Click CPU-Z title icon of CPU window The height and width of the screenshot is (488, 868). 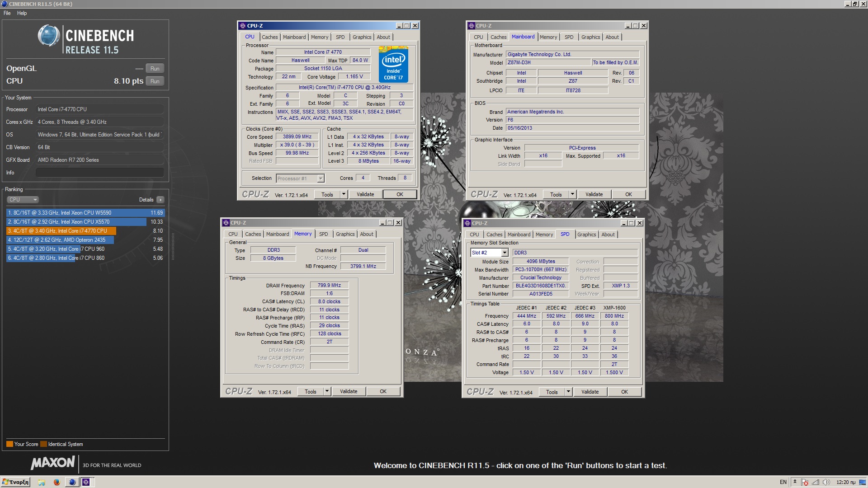pos(243,26)
